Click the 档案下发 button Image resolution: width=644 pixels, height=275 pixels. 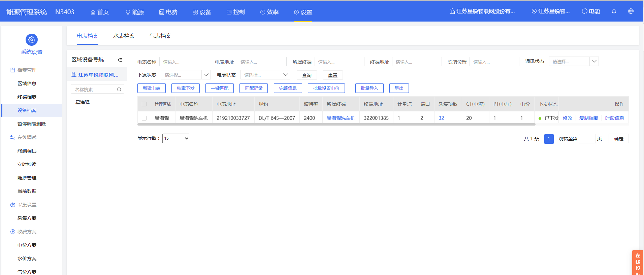pyautogui.click(x=186, y=88)
